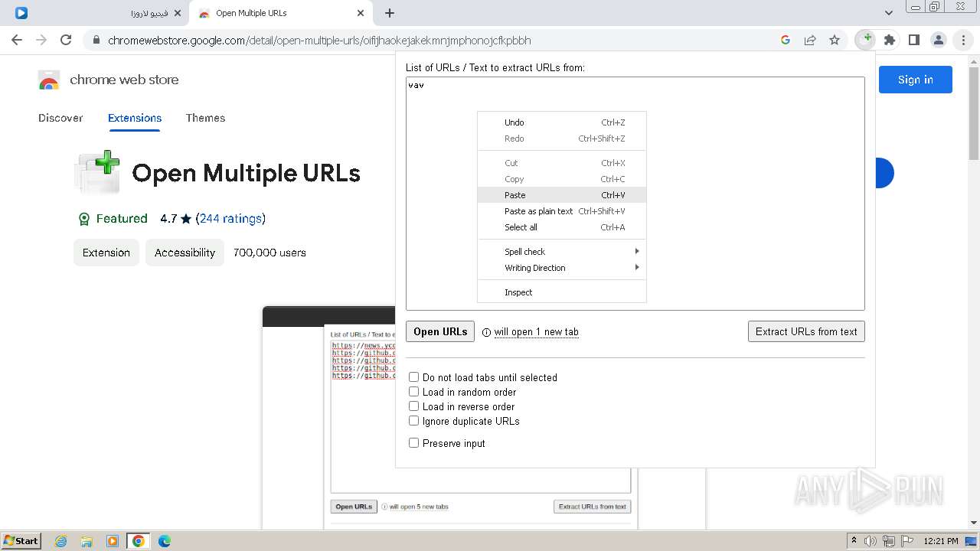This screenshot has height=551, width=980.
Task: Close the Open Multiple URLs tab
Action: click(x=361, y=13)
